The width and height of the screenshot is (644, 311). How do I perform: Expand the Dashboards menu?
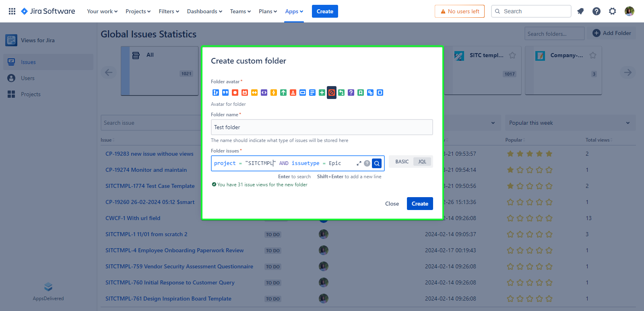coord(204,11)
